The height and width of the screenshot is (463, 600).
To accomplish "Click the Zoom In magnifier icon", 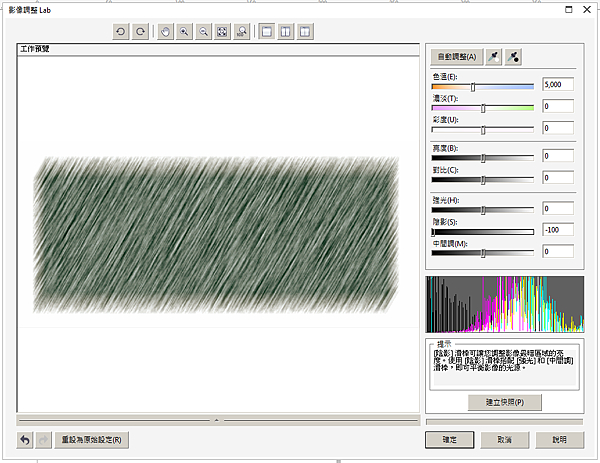I will click(x=184, y=32).
